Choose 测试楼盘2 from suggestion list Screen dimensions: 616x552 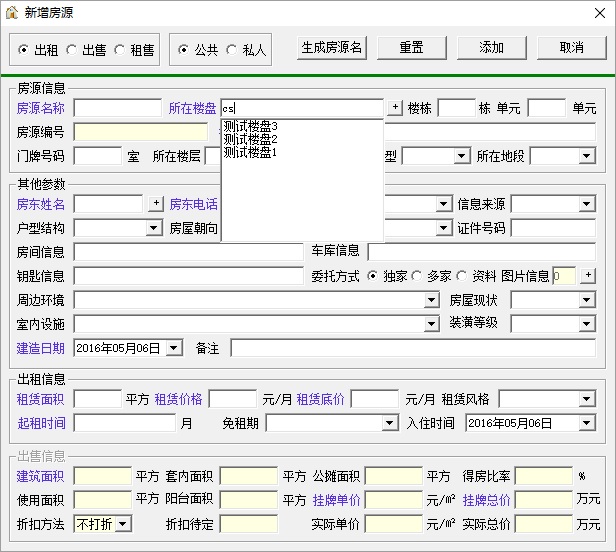(251, 139)
